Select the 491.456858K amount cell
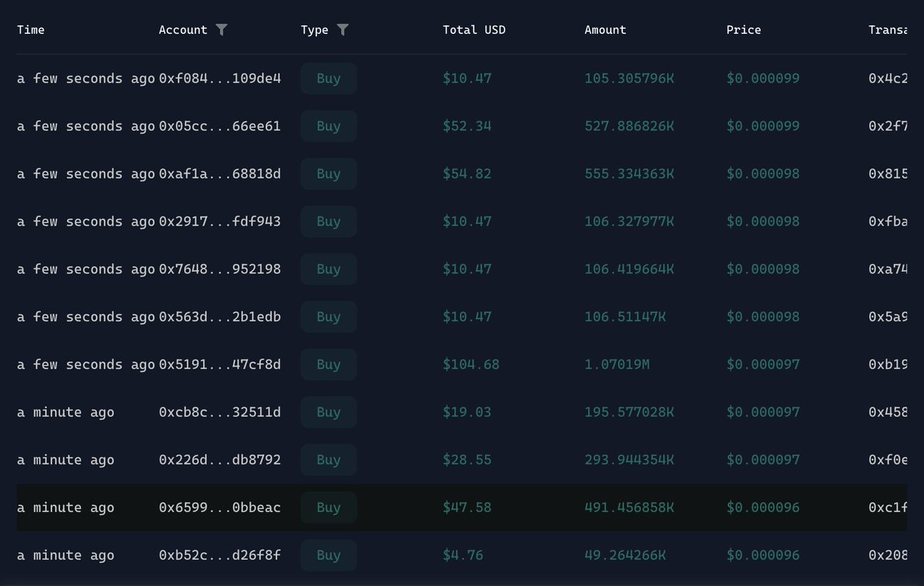This screenshot has width=924, height=586. (x=630, y=508)
